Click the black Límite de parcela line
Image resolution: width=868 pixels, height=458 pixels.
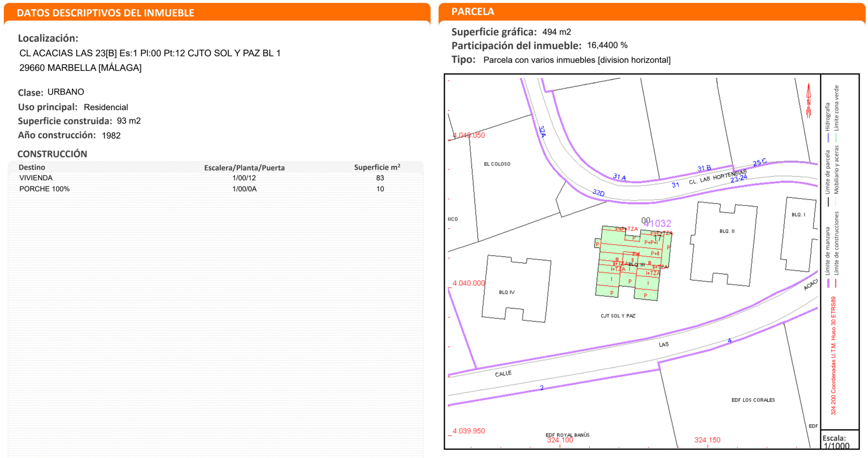828,202
